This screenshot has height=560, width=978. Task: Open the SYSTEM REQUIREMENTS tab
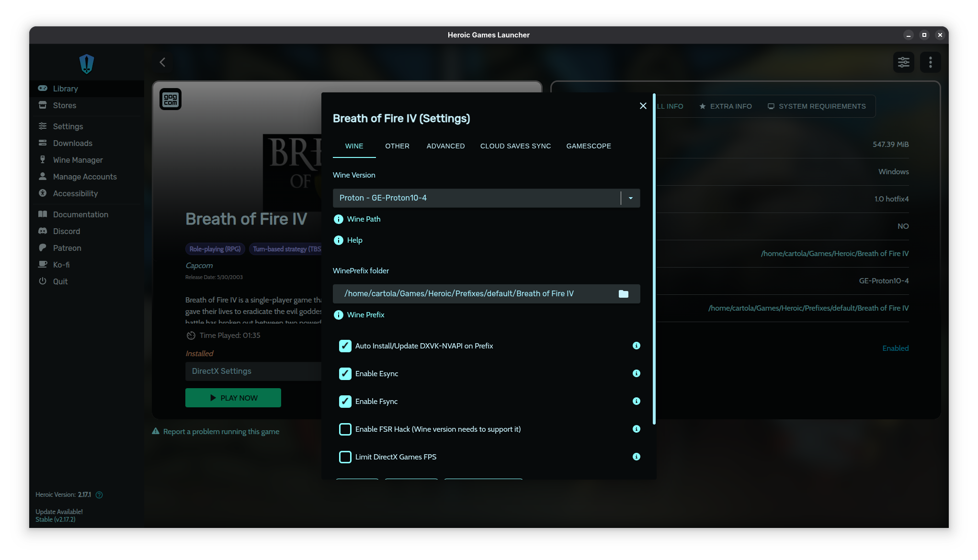tap(817, 106)
